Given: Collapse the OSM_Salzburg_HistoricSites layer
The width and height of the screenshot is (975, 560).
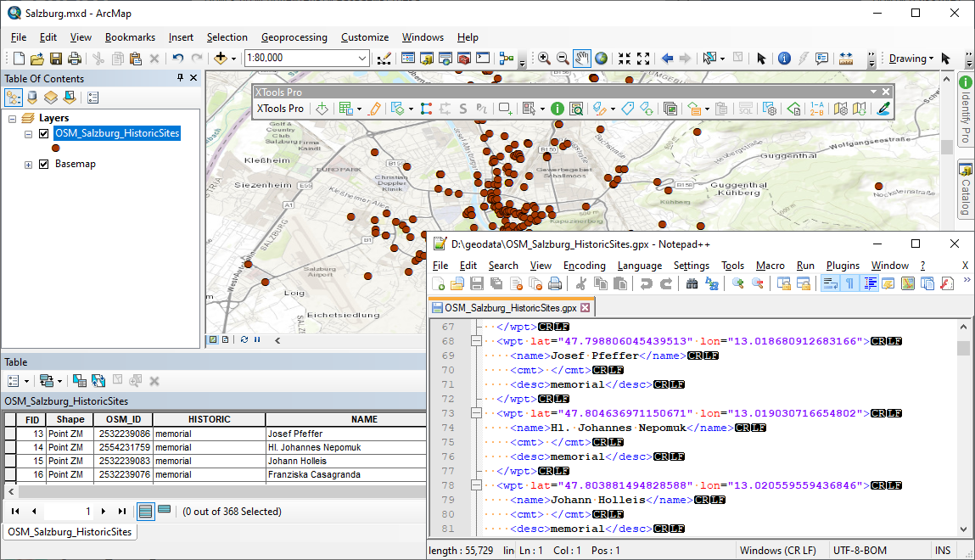Looking at the screenshot, I should point(28,134).
